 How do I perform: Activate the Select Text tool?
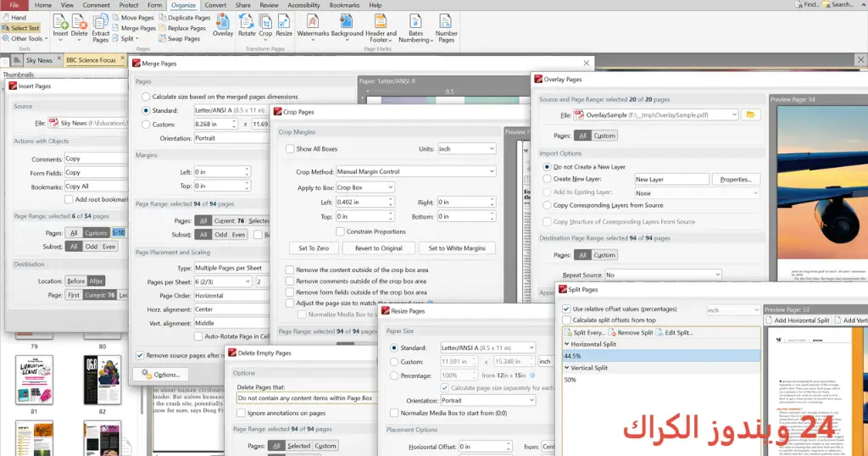21,28
